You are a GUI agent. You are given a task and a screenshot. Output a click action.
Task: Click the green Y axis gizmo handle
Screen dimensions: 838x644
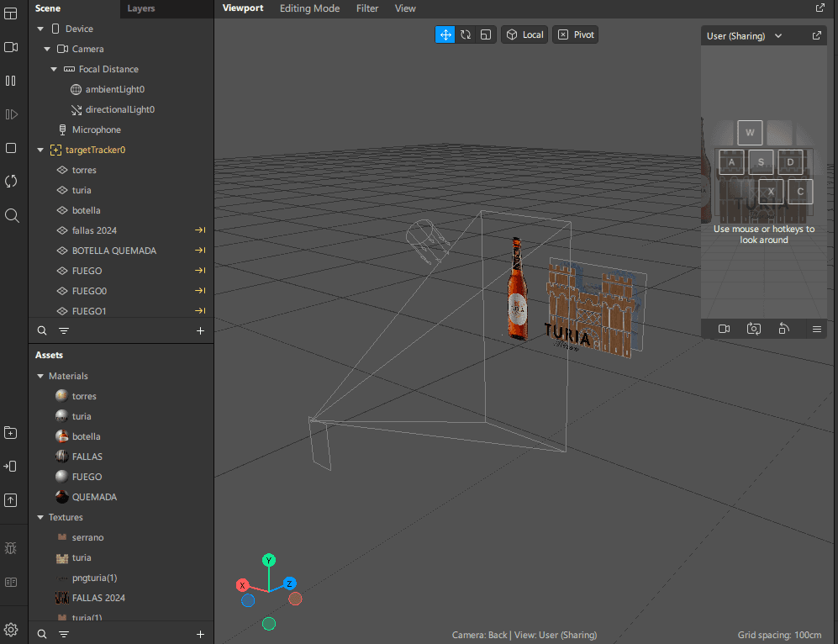pos(269,560)
